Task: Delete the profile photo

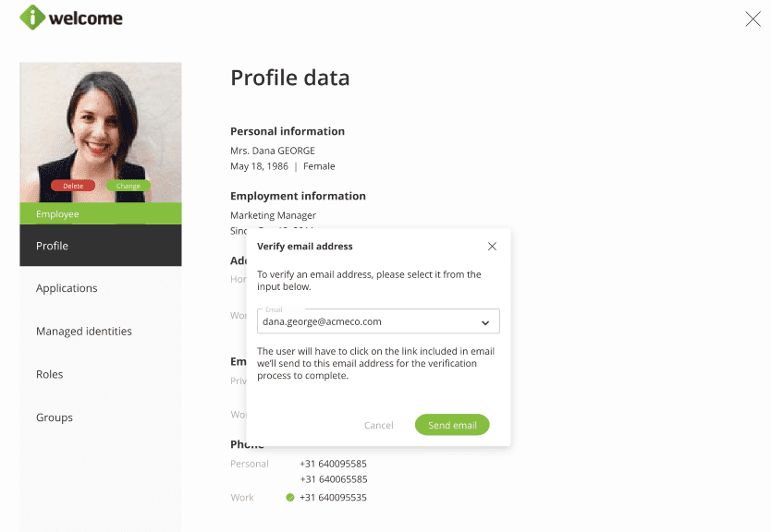Action: click(73, 186)
